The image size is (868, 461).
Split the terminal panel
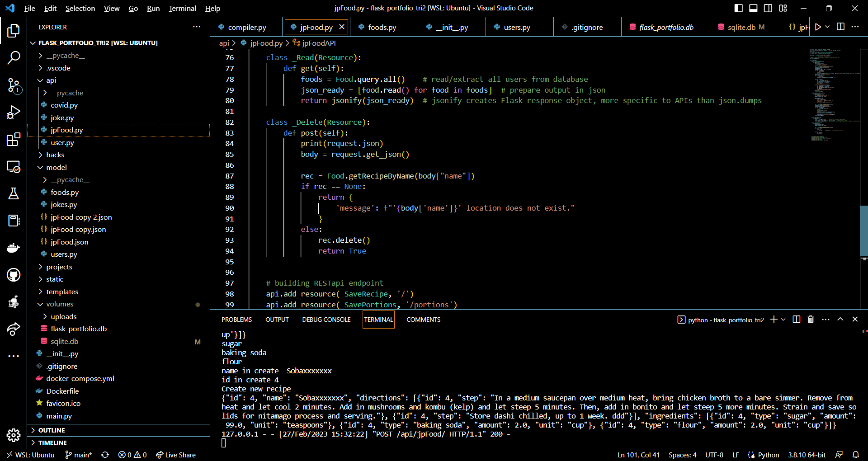click(797, 320)
